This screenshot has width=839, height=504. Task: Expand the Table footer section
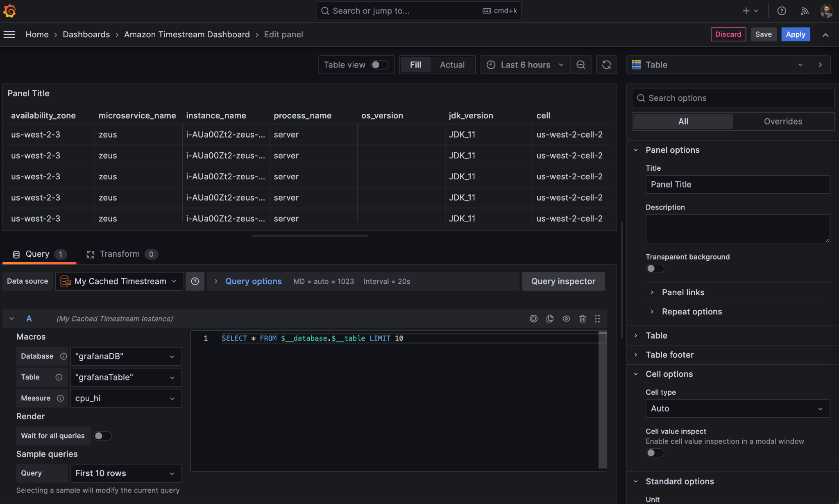pyautogui.click(x=669, y=355)
